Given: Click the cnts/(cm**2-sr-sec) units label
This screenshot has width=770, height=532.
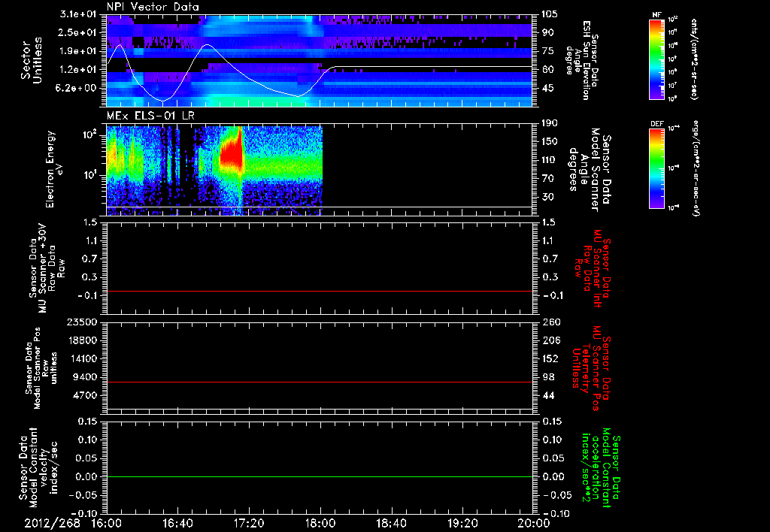Looking at the screenshot, I should [693, 59].
